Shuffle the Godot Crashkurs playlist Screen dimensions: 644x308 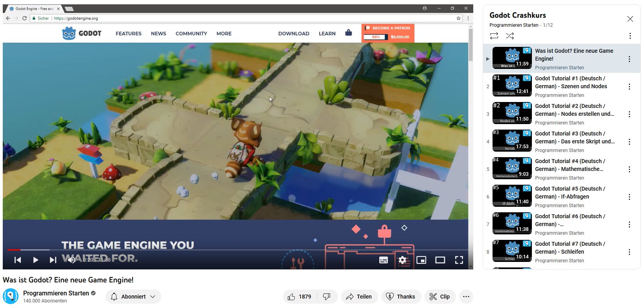point(510,36)
